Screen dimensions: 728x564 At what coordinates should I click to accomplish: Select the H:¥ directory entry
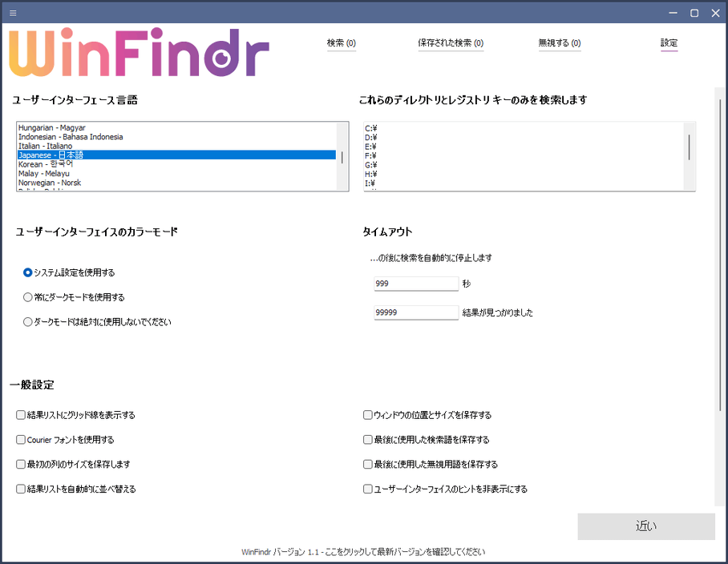pos(371,175)
